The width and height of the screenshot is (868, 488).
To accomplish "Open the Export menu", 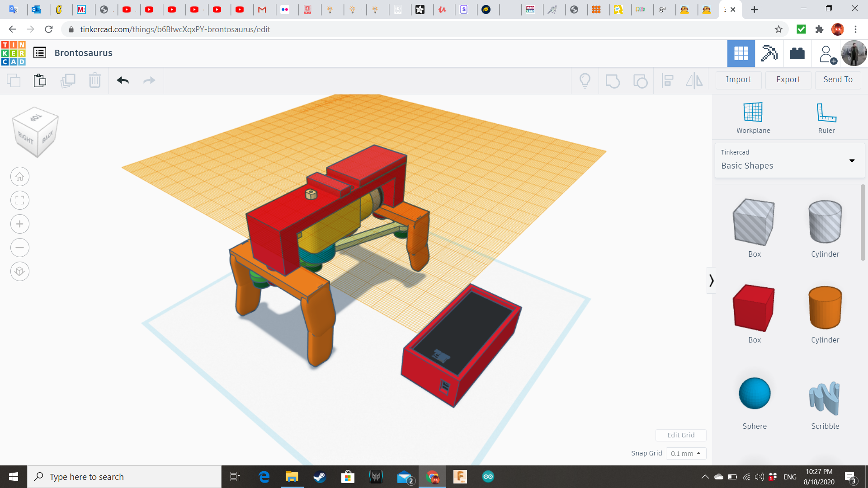I will (788, 80).
